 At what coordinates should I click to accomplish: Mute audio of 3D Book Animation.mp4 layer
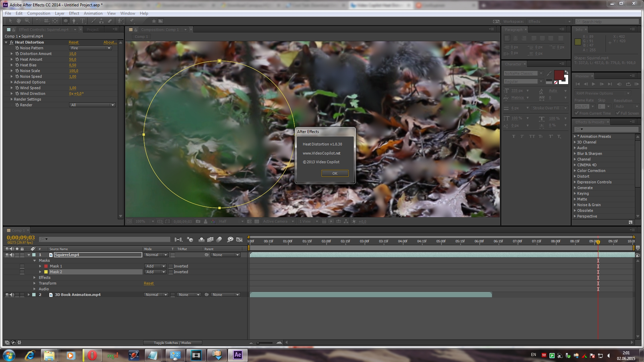pyautogui.click(x=12, y=295)
